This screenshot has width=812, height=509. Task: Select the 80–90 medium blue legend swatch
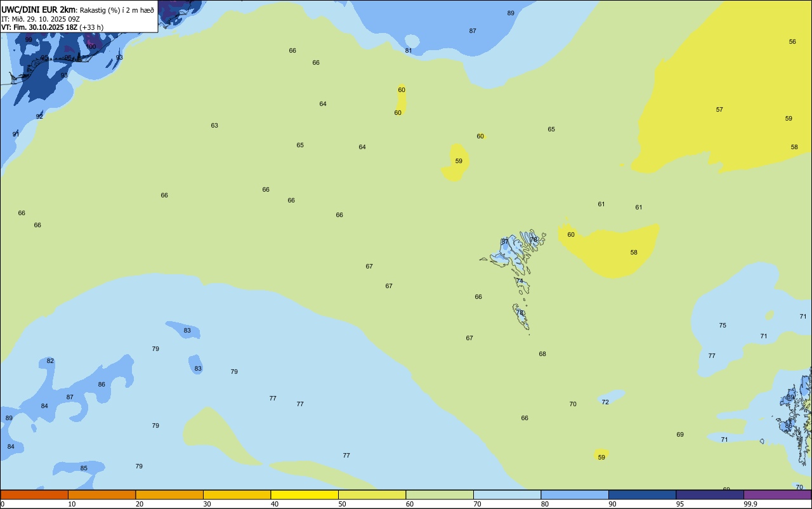(x=575, y=494)
